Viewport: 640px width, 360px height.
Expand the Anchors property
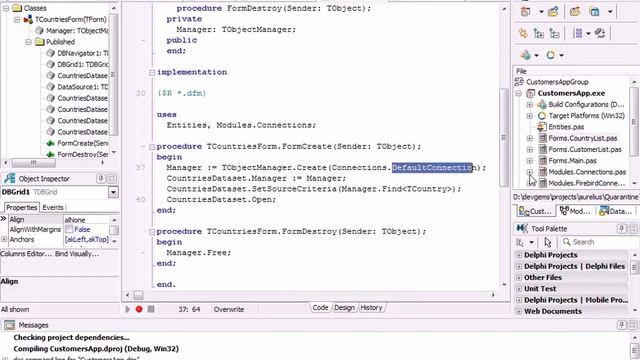pos(4,240)
